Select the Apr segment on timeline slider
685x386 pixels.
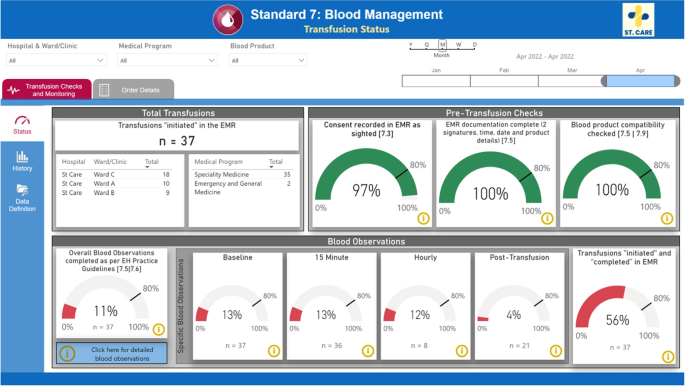640,81
